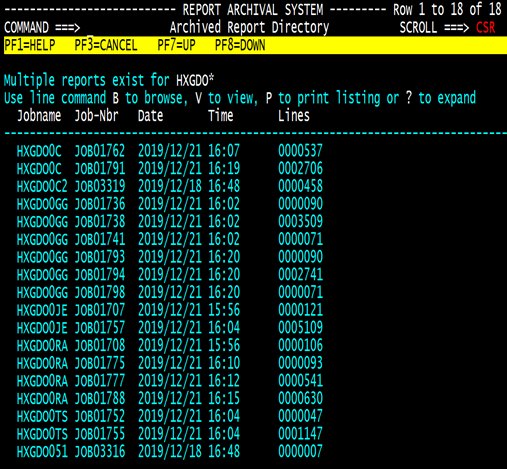Select the HXGDO0RA JOB01775 row

170,363
